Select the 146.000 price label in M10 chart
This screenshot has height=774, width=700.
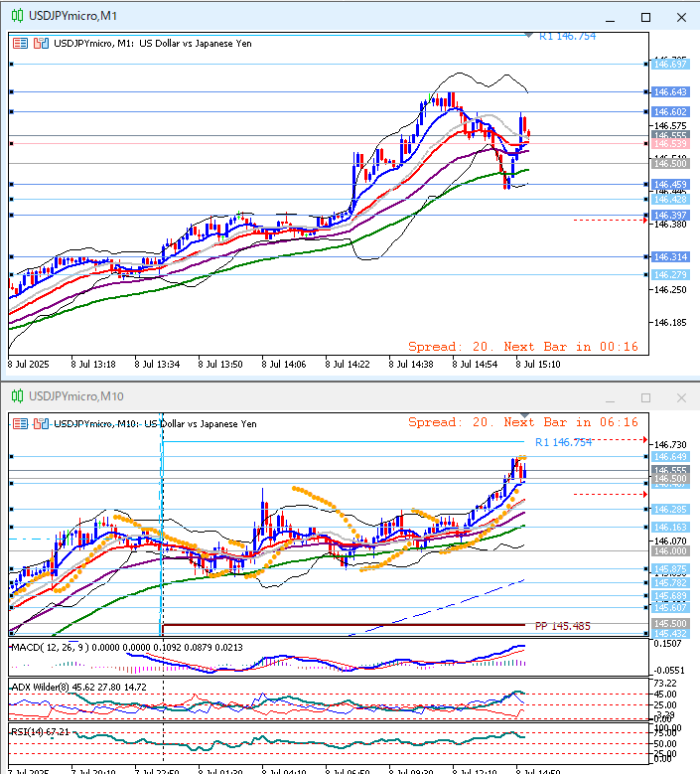[670, 550]
